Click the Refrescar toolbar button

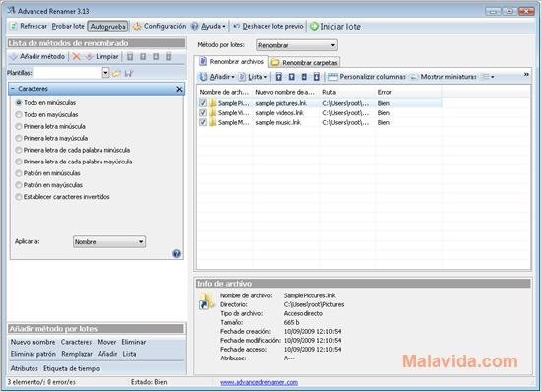29,26
